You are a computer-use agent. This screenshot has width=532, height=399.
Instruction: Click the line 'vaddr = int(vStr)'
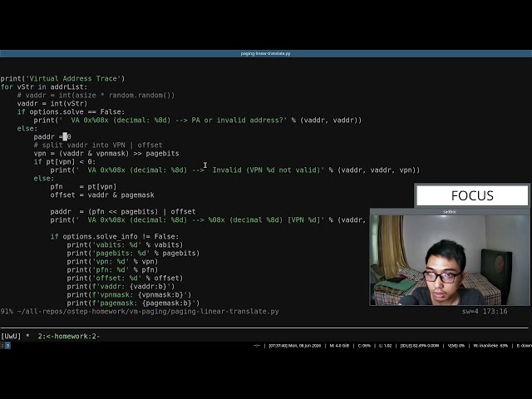pyautogui.click(x=52, y=103)
